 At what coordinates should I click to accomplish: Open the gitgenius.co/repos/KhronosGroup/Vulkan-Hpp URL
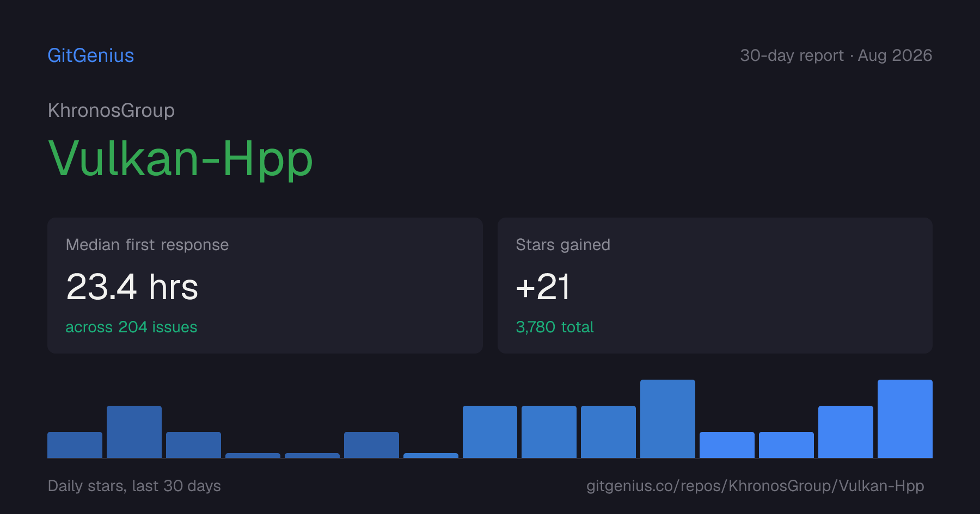tap(755, 486)
